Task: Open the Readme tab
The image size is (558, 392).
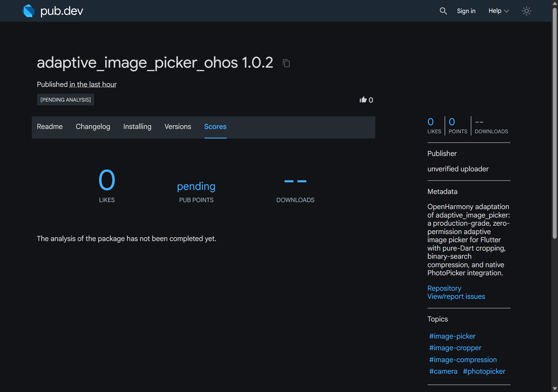Action: click(50, 127)
